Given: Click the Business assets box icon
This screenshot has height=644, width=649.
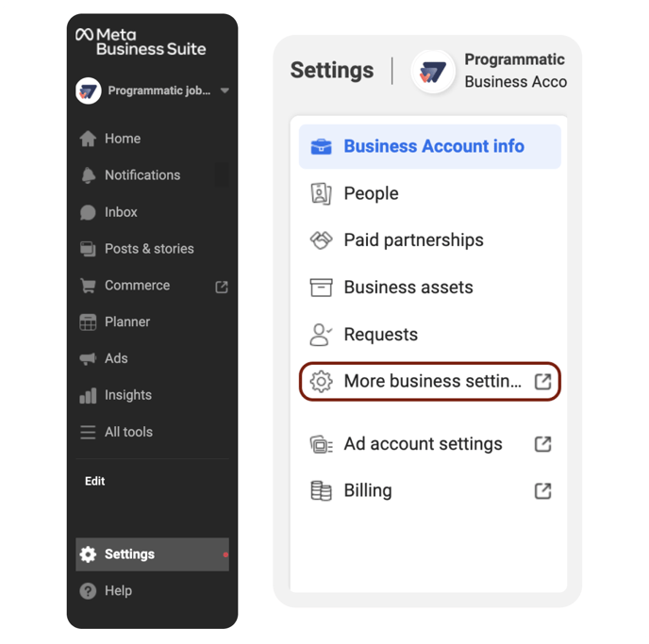Looking at the screenshot, I should [x=321, y=288].
